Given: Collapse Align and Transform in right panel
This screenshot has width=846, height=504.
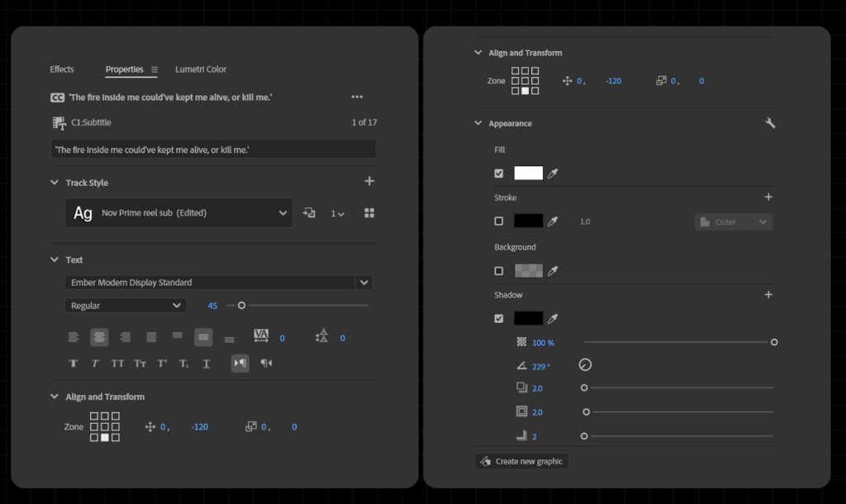Looking at the screenshot, I should coord(478,52).
